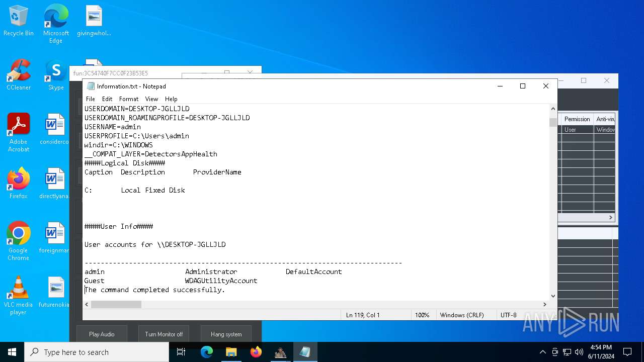This screenshot has width=644, height=362.
Task: Maximize the Notepad window
Action: [x=523, y=86]
